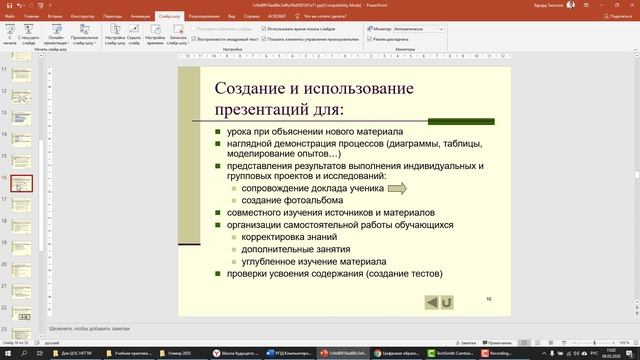
Task: Open Rehearse Timings (Настройка времени)
Action: (155, 34)
